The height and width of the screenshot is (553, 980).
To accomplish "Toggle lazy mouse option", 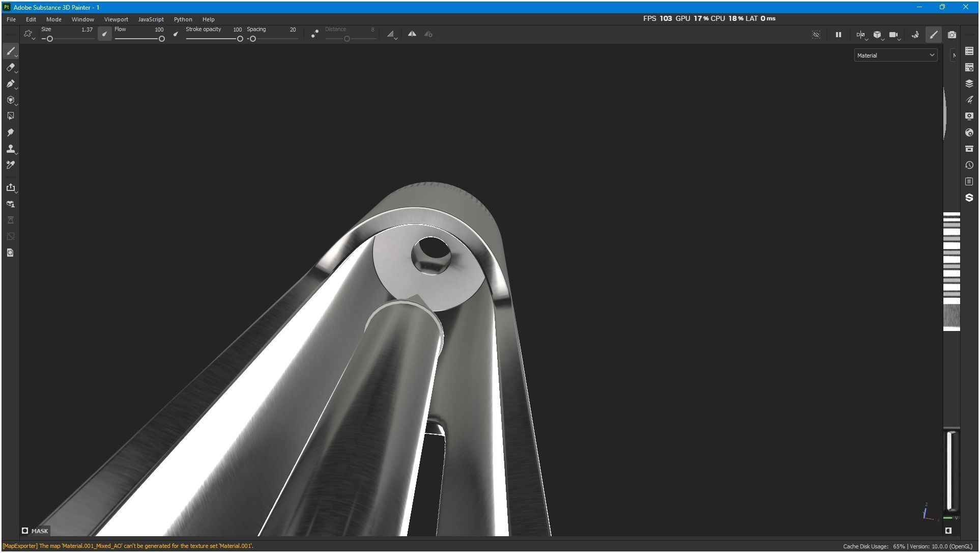I will pyautogui.click(x=315, y=34).
